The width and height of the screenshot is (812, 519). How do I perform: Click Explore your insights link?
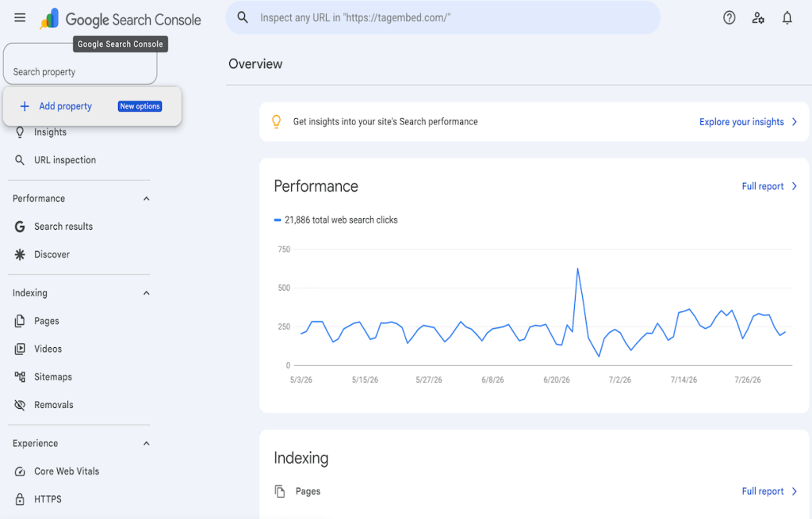coord(741,121)
